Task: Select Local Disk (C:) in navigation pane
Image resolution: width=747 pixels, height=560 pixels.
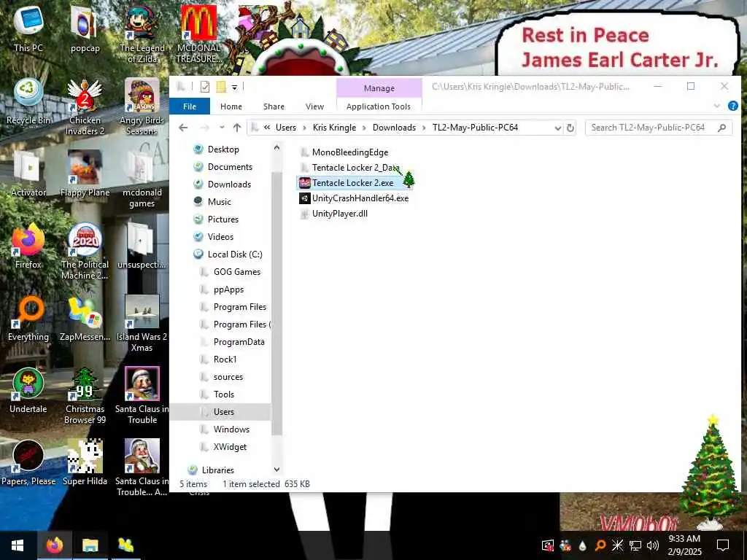Action: 228,254
